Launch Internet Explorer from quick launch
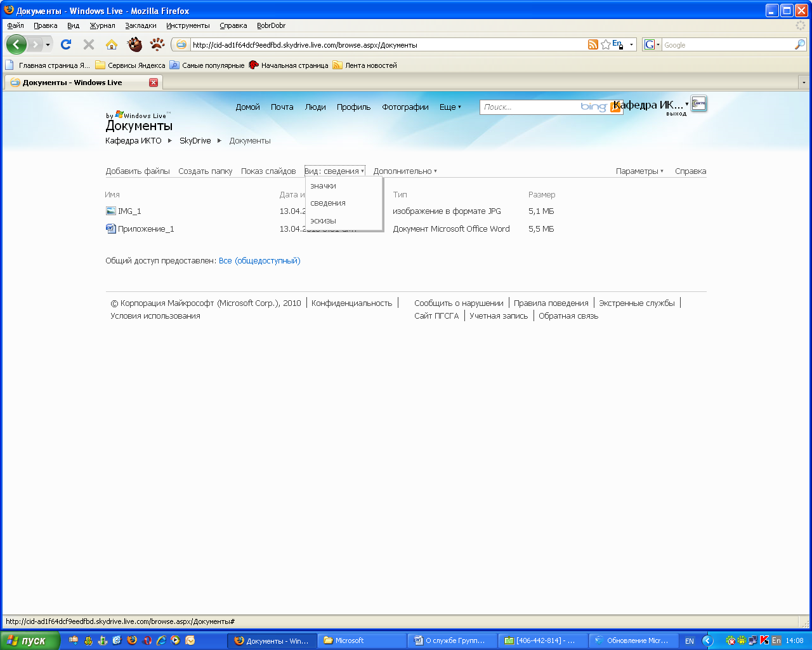The image size is (812, 650). 161,640
